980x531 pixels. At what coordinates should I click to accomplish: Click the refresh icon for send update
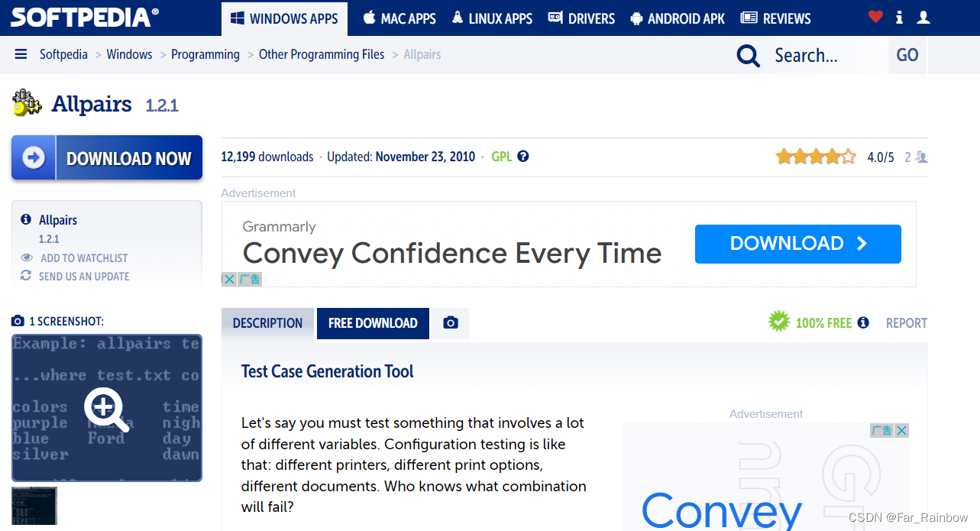click(26, 276)
